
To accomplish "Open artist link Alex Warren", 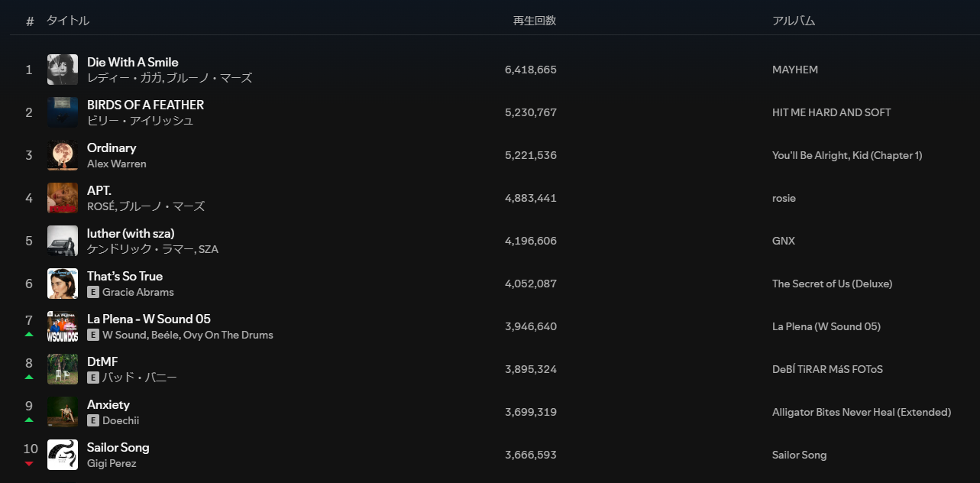I will pos(117,164).
